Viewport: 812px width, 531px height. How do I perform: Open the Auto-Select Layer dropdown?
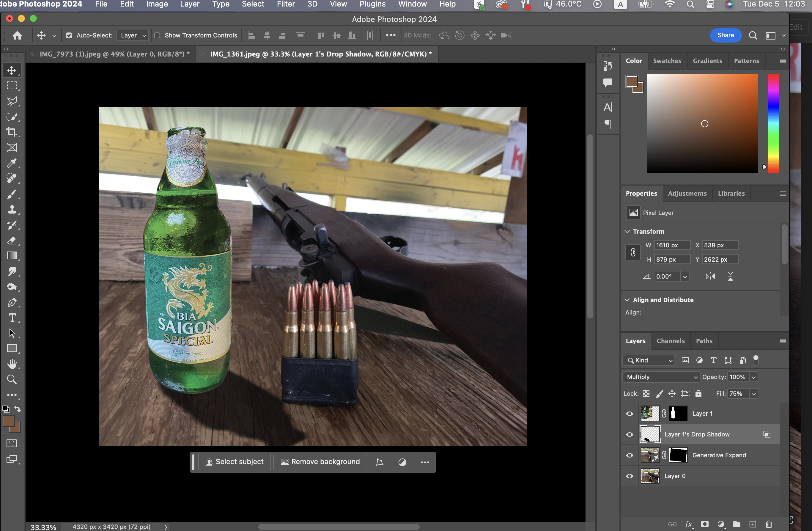pos(133,35)
